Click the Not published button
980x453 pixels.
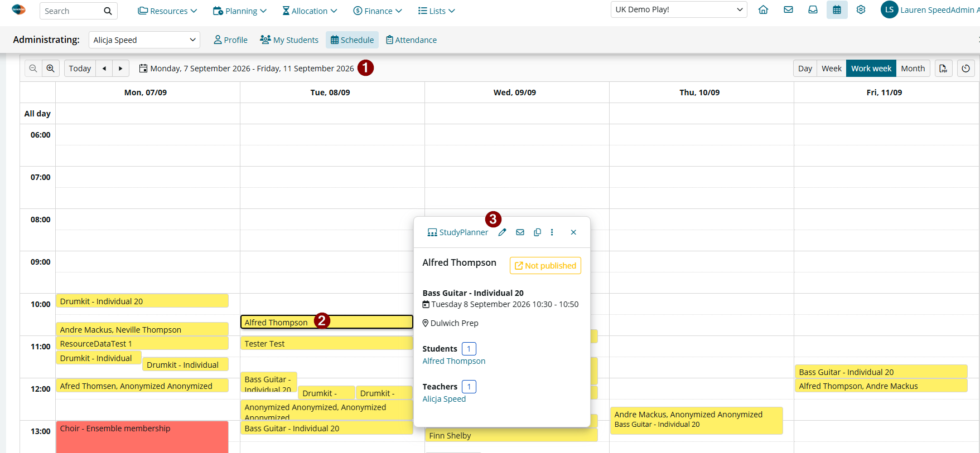click(545, 266)
